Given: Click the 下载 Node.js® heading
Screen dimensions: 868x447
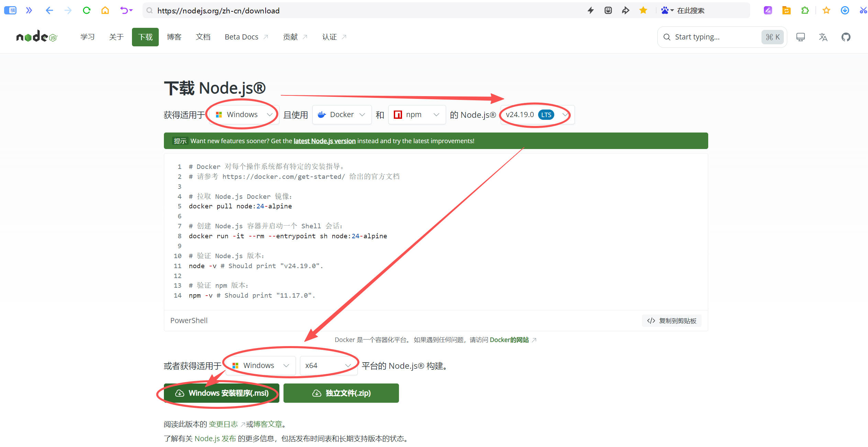Looking at the screenshot, I should click(x=215, y=88).
